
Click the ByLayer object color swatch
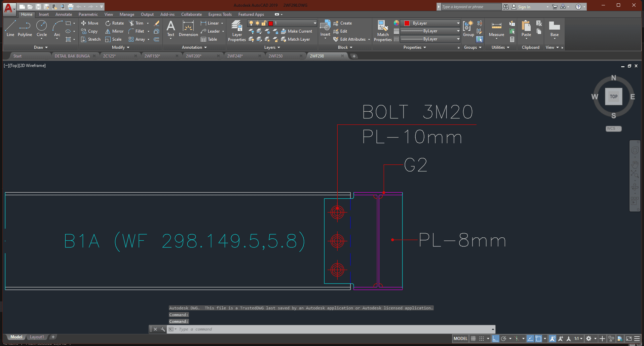pyautogui.click(x=407, y=23)
